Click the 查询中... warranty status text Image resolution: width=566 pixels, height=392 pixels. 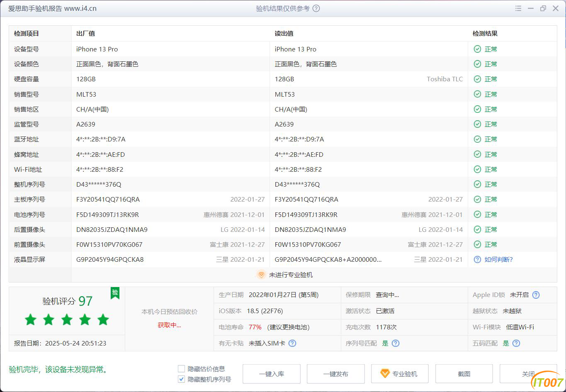point(387,295)
